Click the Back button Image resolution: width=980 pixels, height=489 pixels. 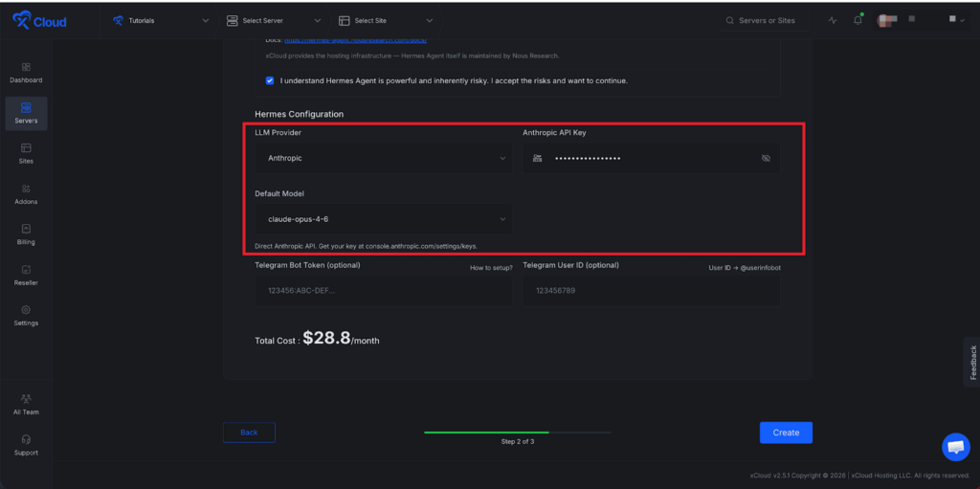click(249, 433)
